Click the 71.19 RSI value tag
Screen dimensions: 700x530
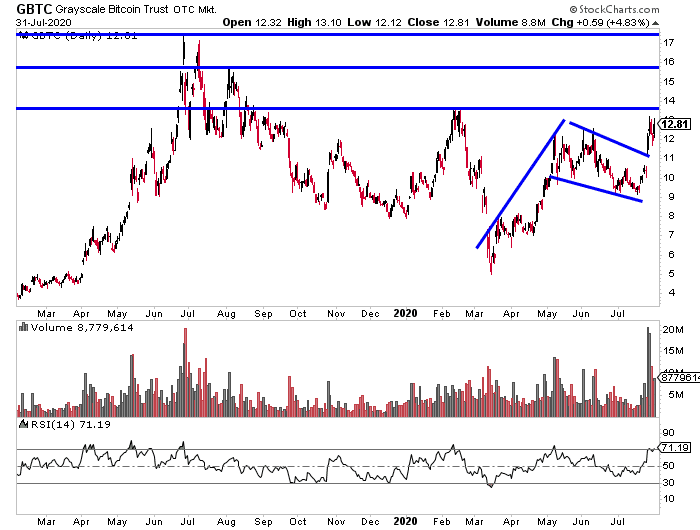(675, 447)
